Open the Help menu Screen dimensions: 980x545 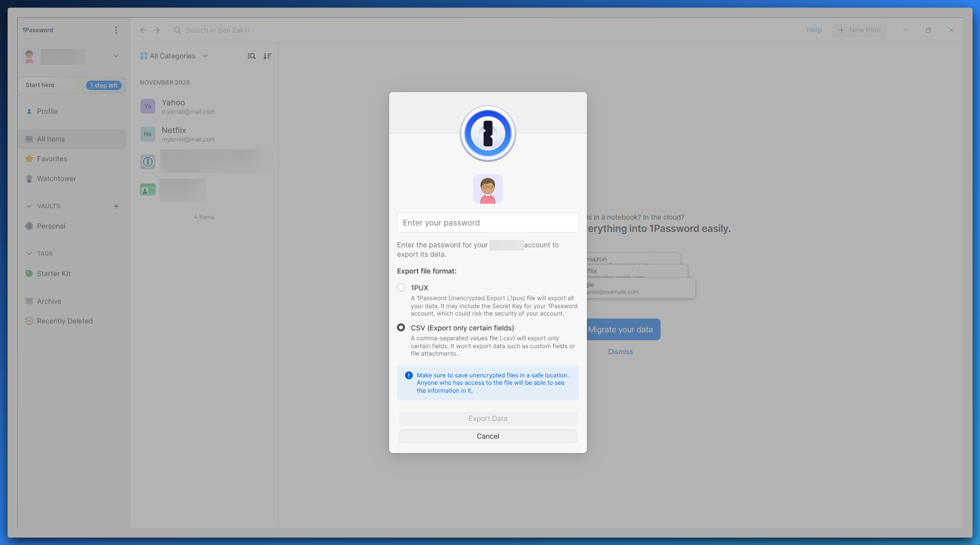814,30
